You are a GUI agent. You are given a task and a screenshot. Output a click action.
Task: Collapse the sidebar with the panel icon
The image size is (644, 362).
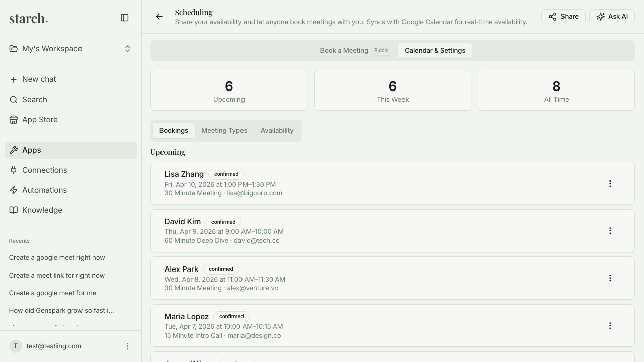[124, 17]
